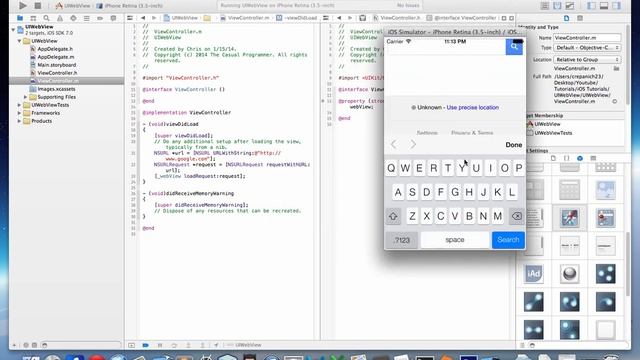Screen dimensions: 640x360
Task: Go back in the left editor history
Action: click(x=143, y=18)
